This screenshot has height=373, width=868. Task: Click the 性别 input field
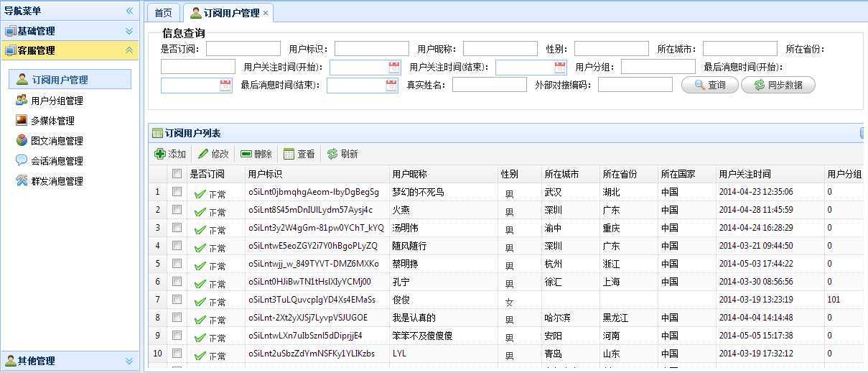[611, 49]
